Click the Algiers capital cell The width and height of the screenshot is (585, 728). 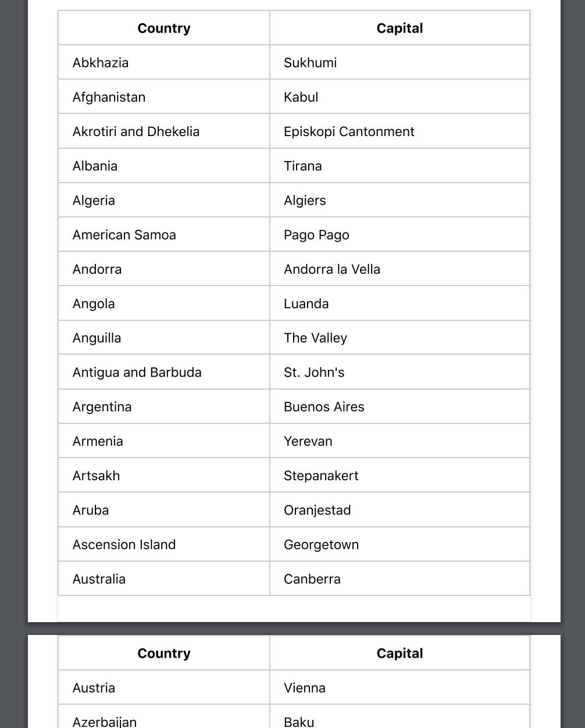click(x=305, y=201)
